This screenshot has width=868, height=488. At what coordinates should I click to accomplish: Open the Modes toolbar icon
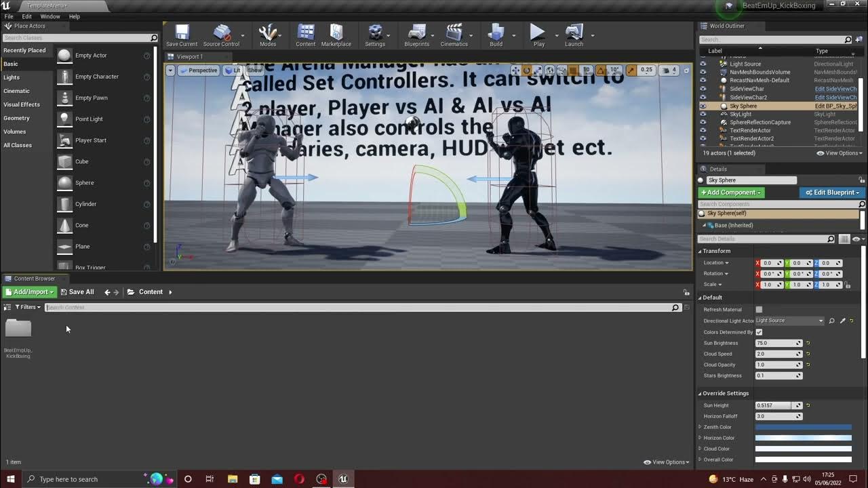pyautogui.click(x=268, y=35)
